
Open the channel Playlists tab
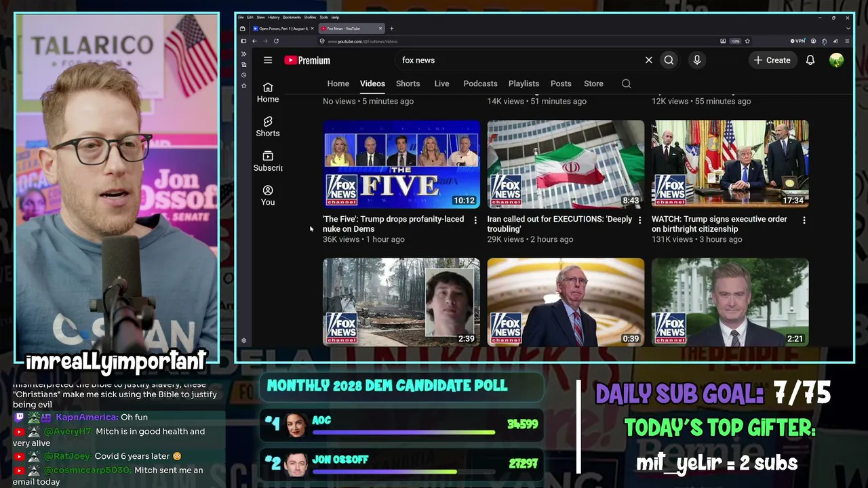click(x=524, y=84)
